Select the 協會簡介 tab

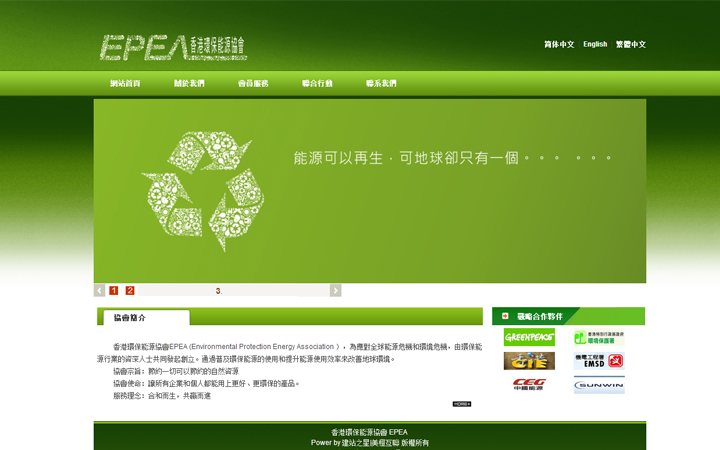(146, 317)
